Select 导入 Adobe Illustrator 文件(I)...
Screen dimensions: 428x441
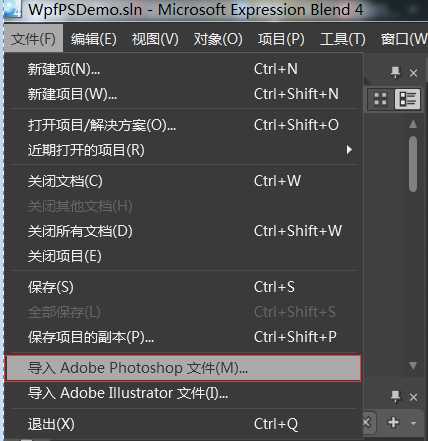(x=183, y=393)
